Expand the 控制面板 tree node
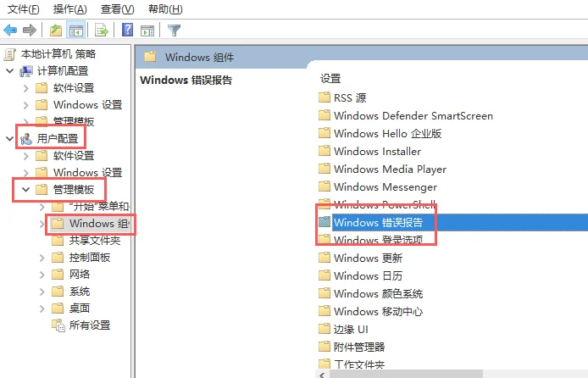 [x=42, y=258]
